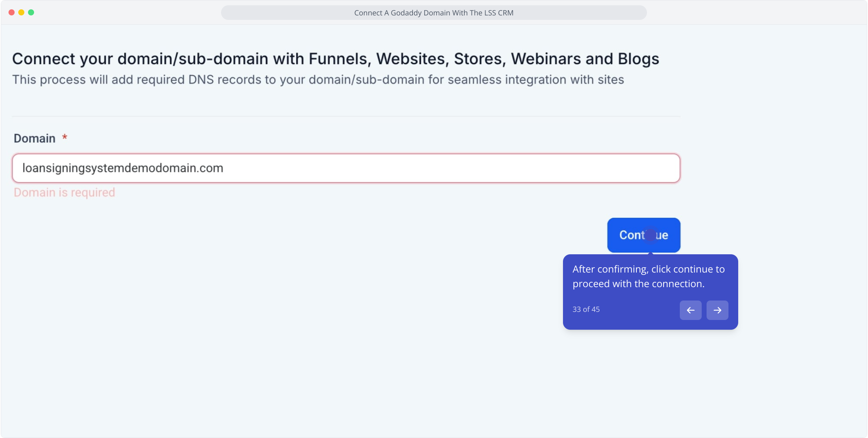Click the tooltip text 'After confirming, click continue...'
The width and height of the screenshot is (868, 438).
[648, 277]
